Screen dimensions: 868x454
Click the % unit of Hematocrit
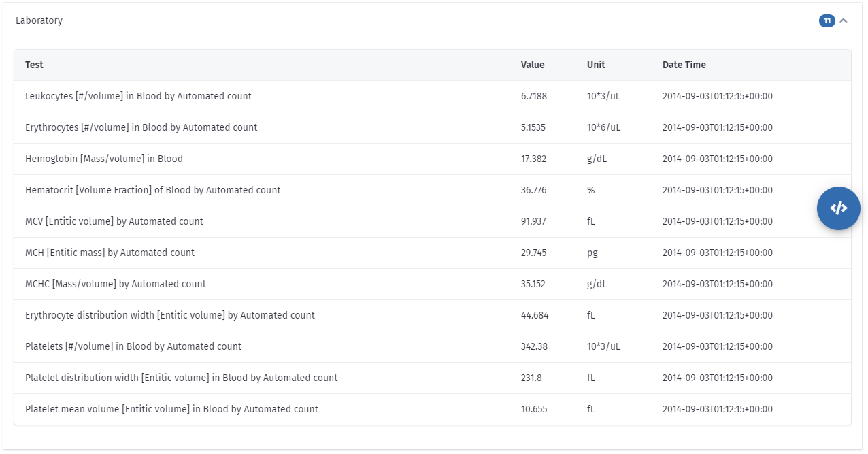[591, 190]
